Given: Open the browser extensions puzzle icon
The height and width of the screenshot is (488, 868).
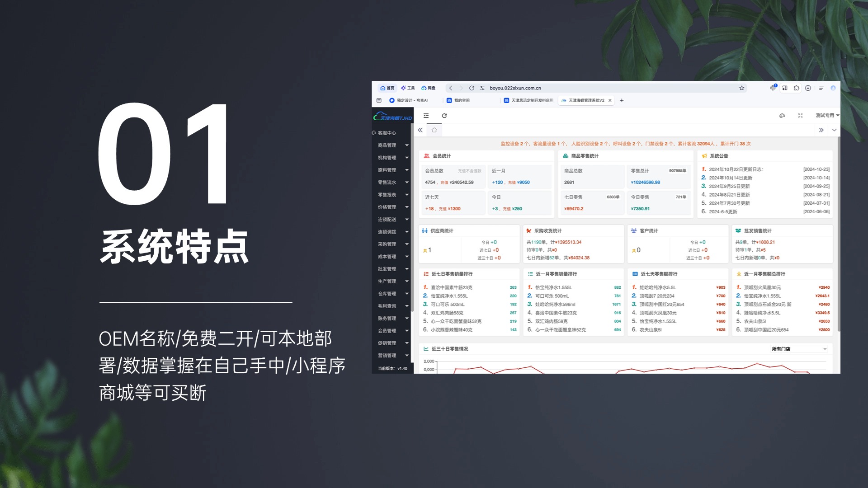Looking at the screenshot, I should tap(797, 88).
